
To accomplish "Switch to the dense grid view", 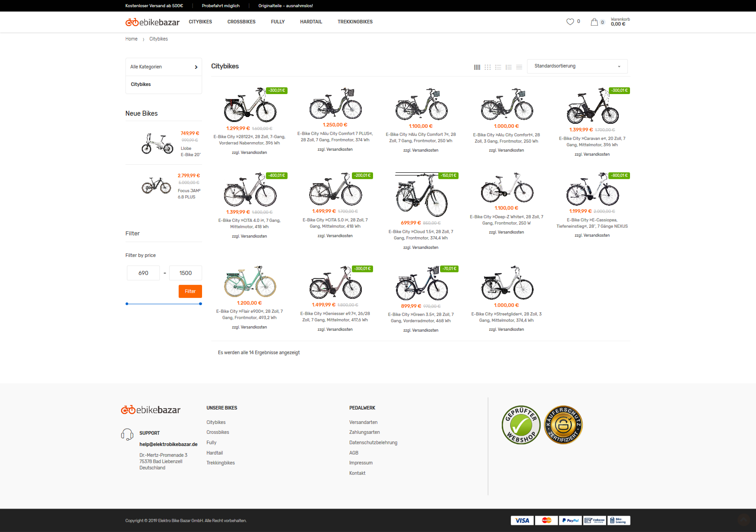I will [477, 67].
